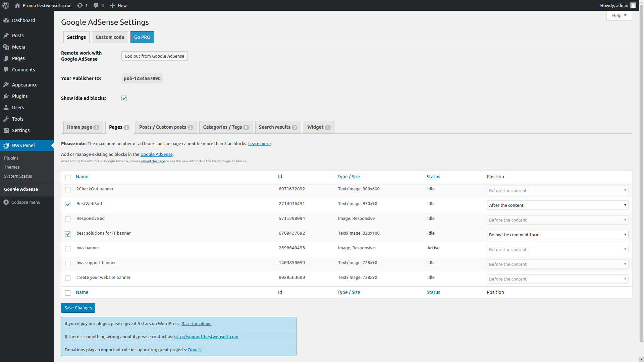Click Save Changes button

tap(78, 308)
